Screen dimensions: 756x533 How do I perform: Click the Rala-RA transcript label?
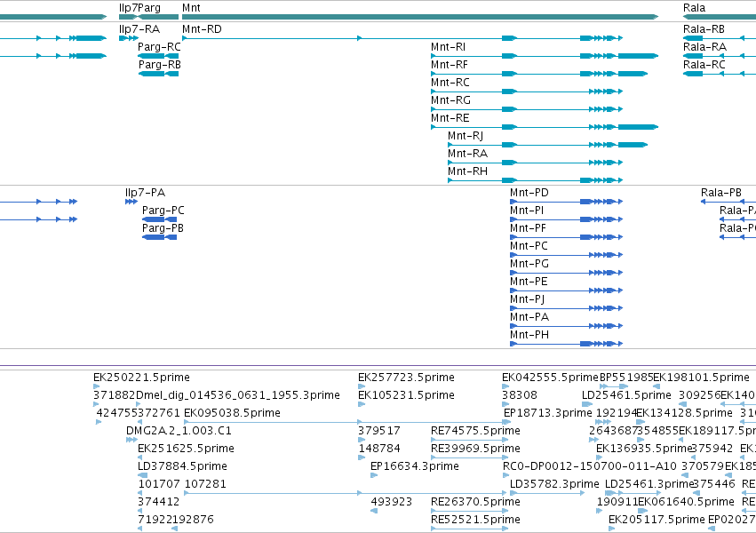[x=704, y=47]
